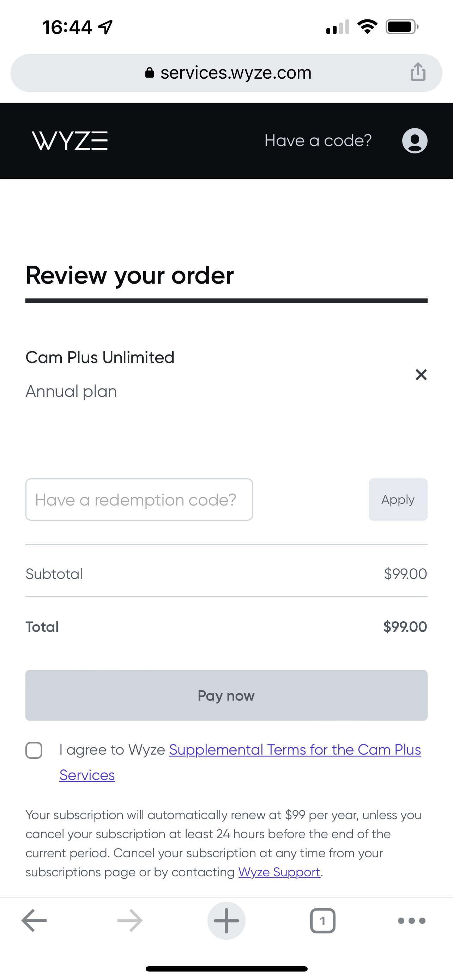This screenshot has width=453, height=980.
Task: Open Supplemental Terms for Cam Plus link
Action: (295, 750)
